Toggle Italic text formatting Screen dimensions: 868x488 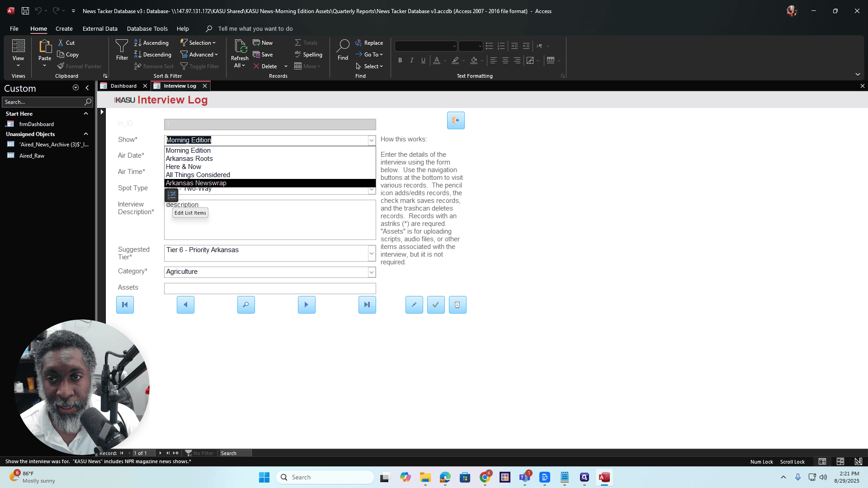[412, 60]
